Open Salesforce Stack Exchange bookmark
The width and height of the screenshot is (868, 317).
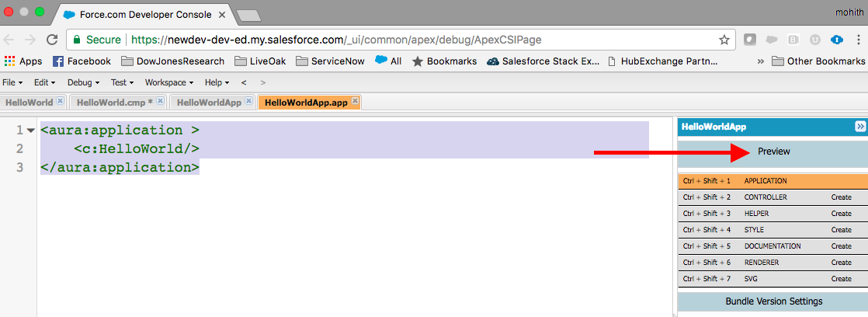[x=543, y=61]
